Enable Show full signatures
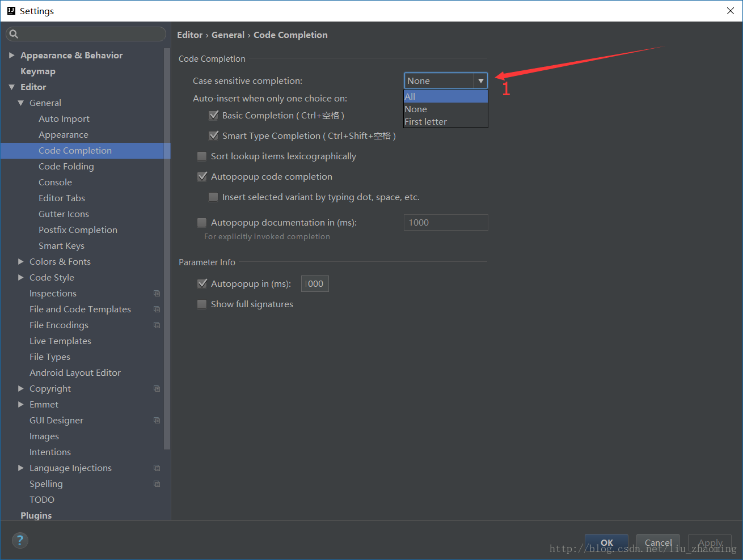Image resolution: width=743 pixels, height=560 pixels. coord(202,304)
